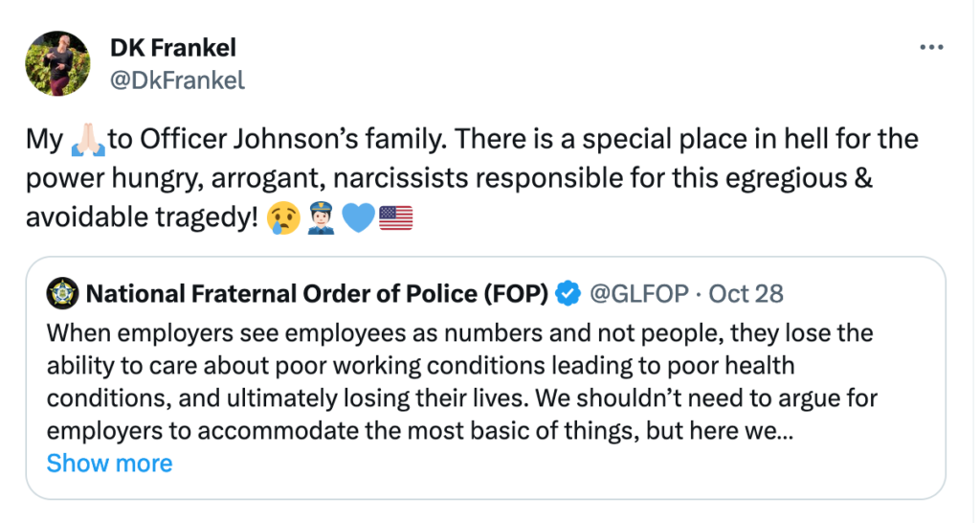Click the words 'avoidable tragedy!' in the tweet
980x523 pixels.
click(x=144, y=217)
